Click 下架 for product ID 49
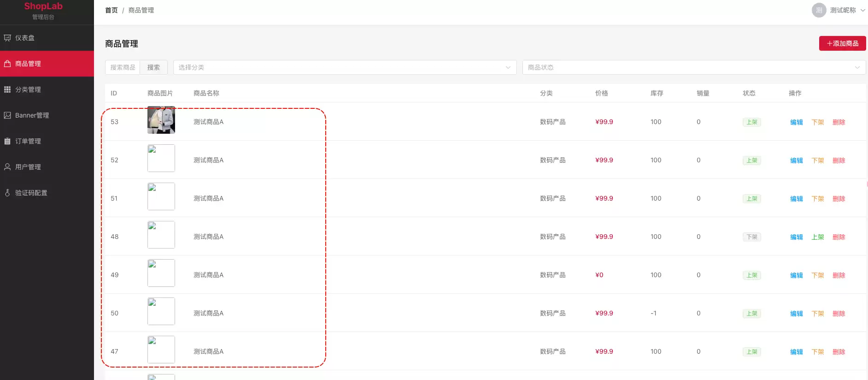 coord(818,275)
